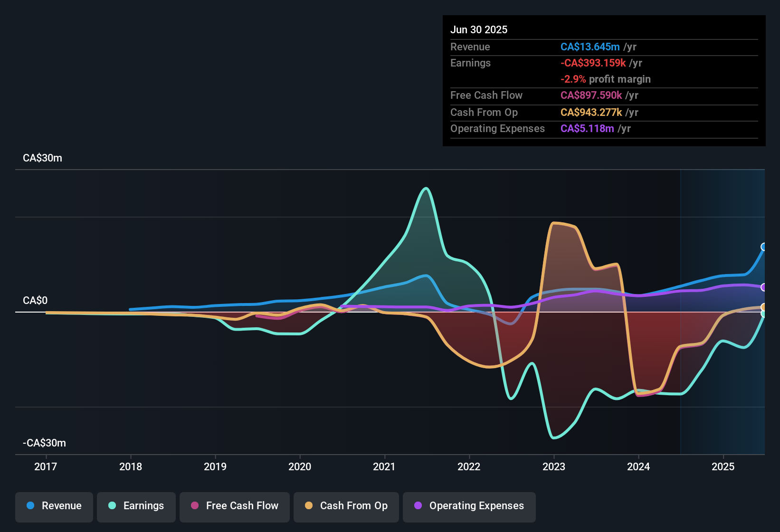The width and height of the screenshot is (780, 532).
Task: Click the Jun 30 2025 tooltip header
Action: point(479,29)
